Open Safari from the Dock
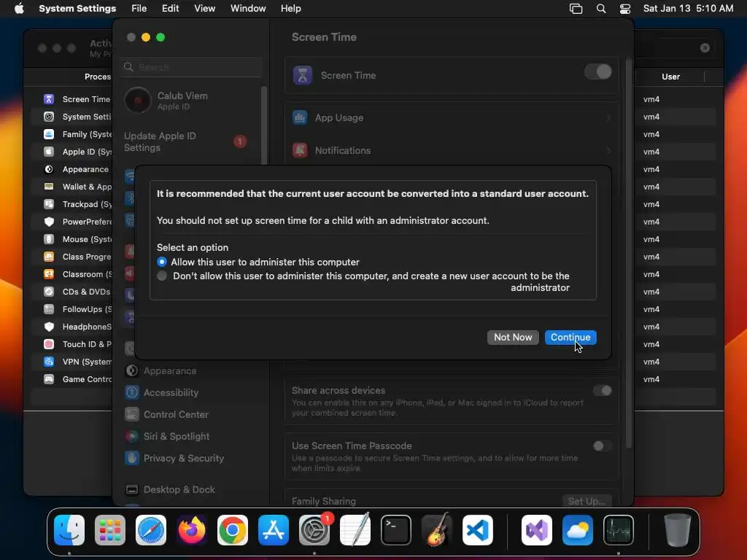747x560 pixels. pos(151,530)
